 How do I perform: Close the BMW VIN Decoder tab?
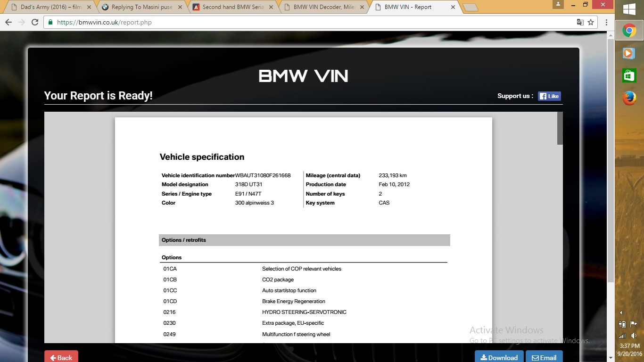pyautogui.click(x=363, y=7)
